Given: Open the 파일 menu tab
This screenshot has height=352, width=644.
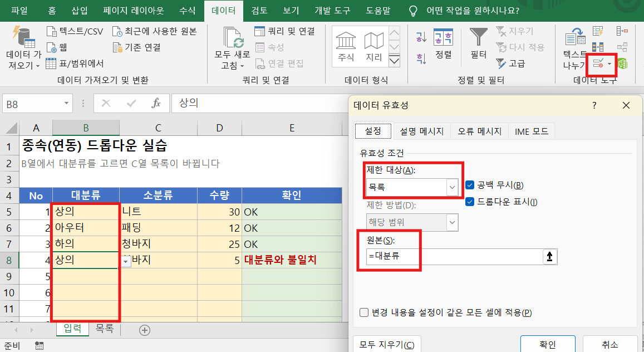Looking at the screenshot, I should 19,11.
